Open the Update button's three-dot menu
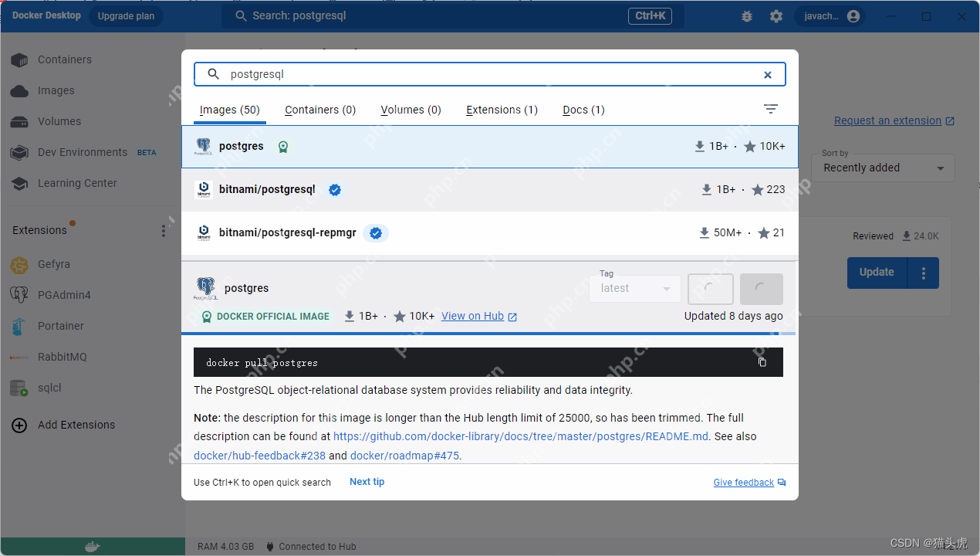 coord(923,273)
